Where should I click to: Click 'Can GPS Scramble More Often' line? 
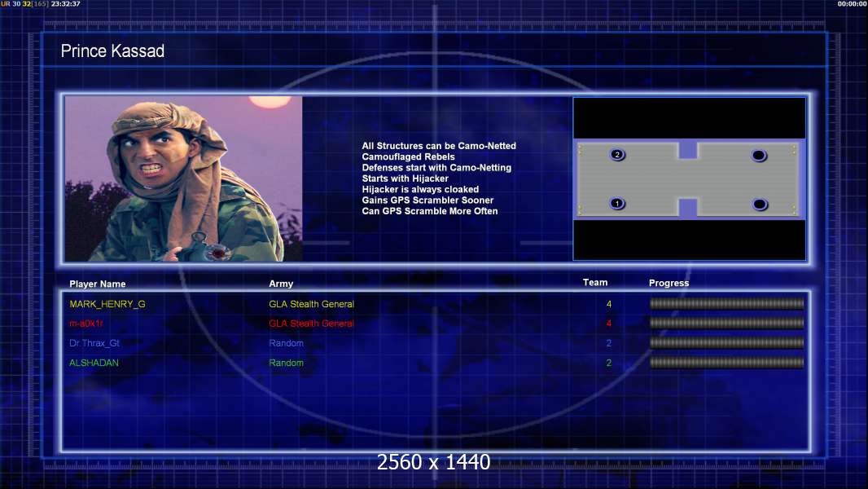pos(430,211)
